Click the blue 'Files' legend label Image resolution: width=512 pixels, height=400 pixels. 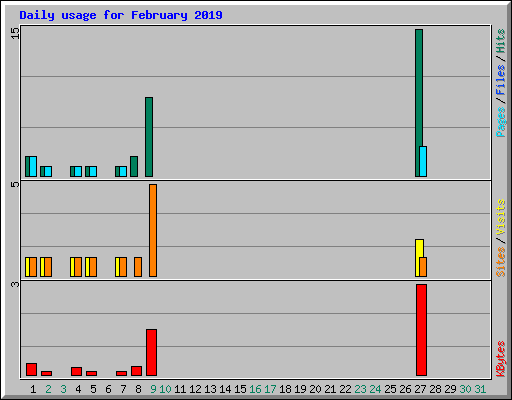tap(500, 79)
